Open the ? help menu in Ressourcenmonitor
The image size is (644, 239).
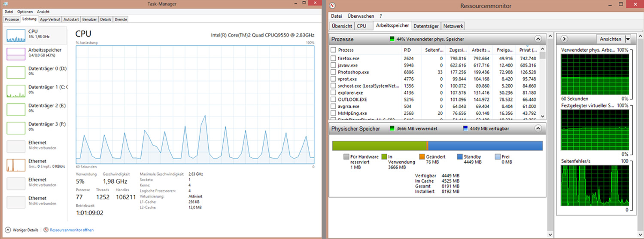[380, 16]
